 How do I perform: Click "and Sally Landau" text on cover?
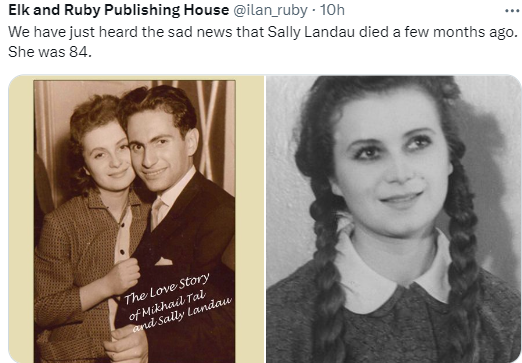tap(182, 315)
